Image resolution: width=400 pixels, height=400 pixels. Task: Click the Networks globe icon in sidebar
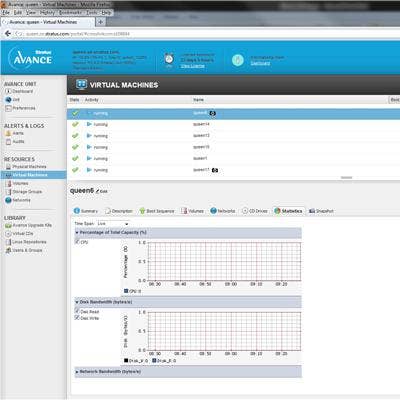pos(8,200)
